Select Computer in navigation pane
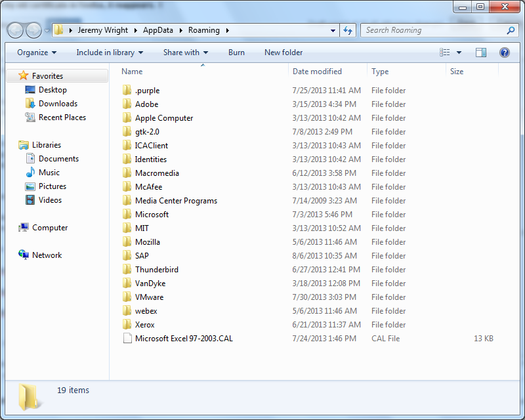The height and width of the screenshot is (420, 525). (x=50, y=228)
